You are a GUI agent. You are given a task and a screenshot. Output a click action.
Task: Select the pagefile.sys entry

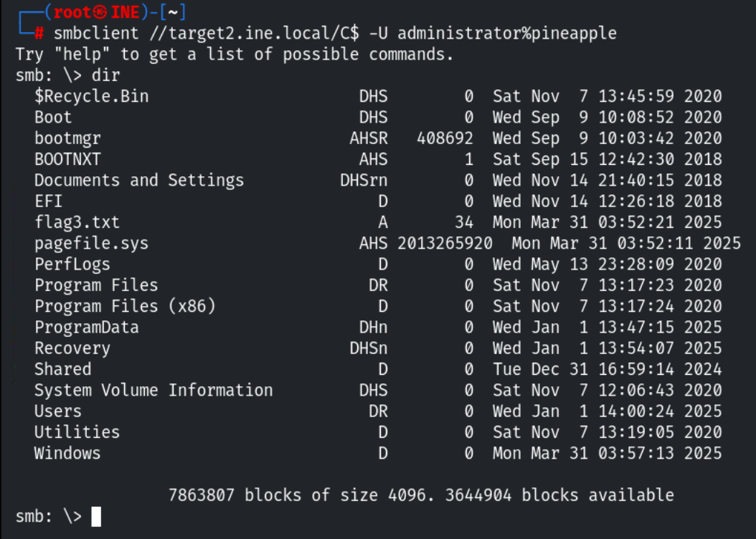(x=91, y=243)
